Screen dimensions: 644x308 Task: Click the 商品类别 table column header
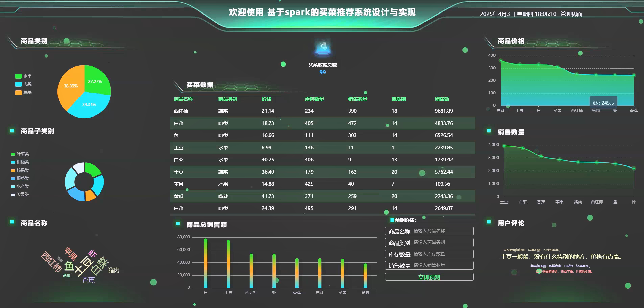(x=228, y=99)
